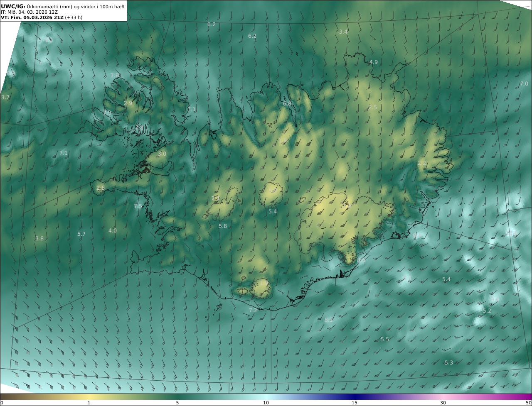Click the colorbar tick label 10
The width and height of the screenshot is (532, 406).
[266, 403]
